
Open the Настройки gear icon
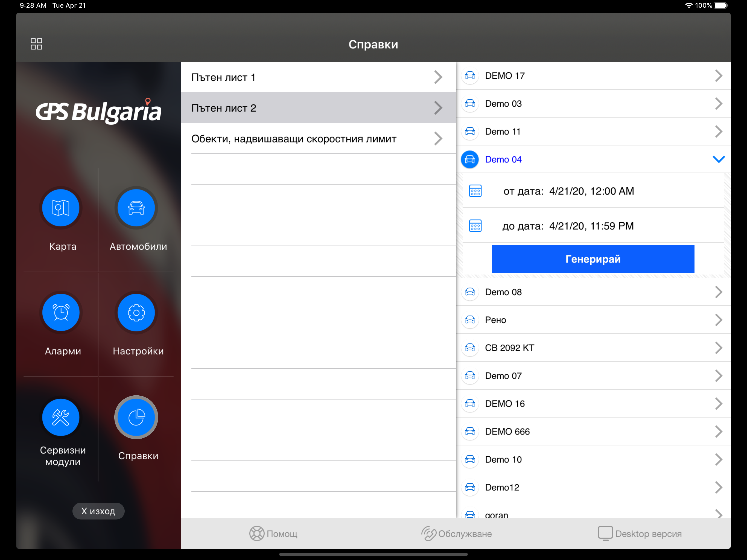[136, 313]
